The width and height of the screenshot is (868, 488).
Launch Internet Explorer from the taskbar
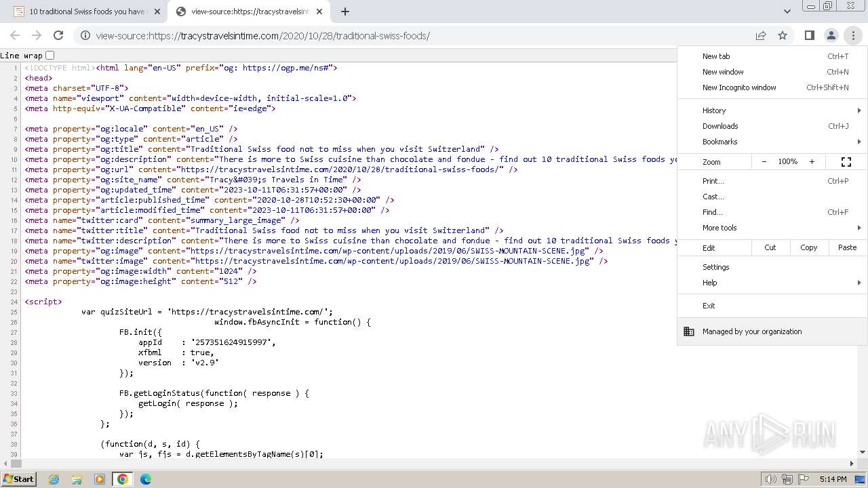coord(54,479)
